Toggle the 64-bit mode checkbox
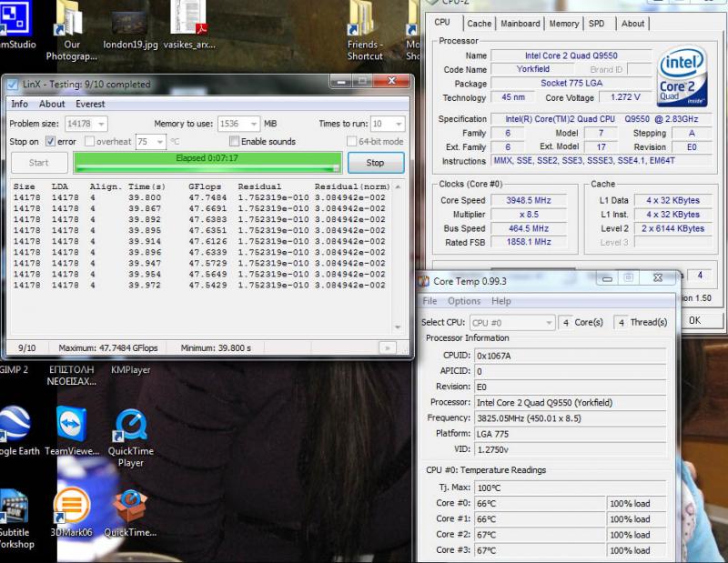Viewport: 728px width, 563px height. point(352,141)
